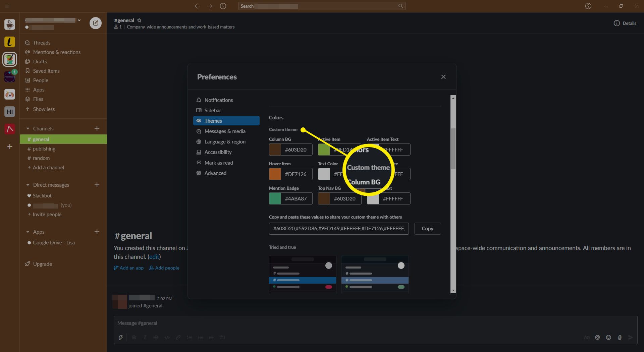Open the Advanced preferences section
The image size is (644, 352).
point(215,173)
